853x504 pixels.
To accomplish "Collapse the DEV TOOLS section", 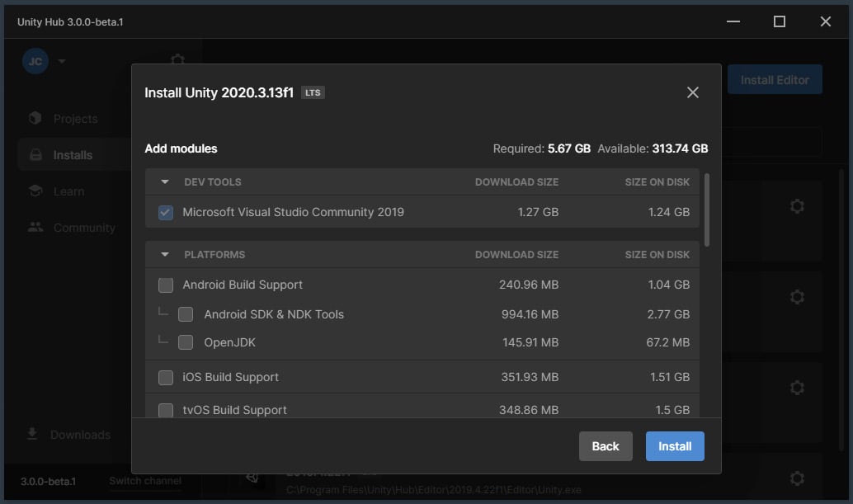I will [165, 182].
